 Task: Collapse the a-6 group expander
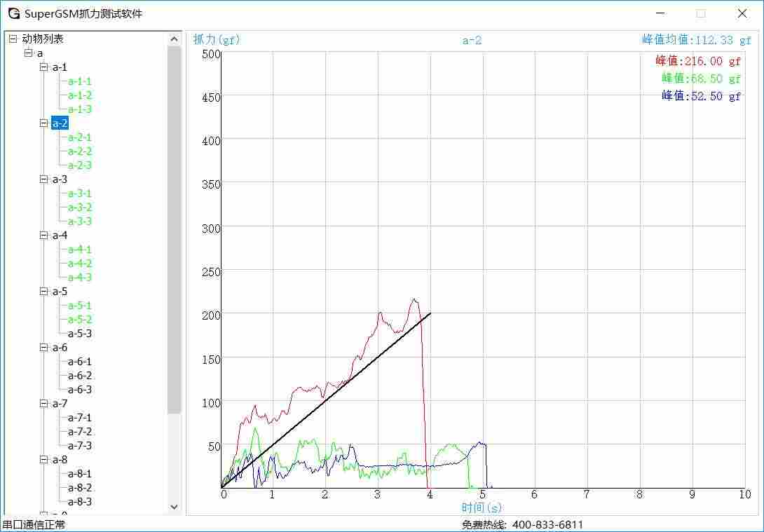[43, 348]
